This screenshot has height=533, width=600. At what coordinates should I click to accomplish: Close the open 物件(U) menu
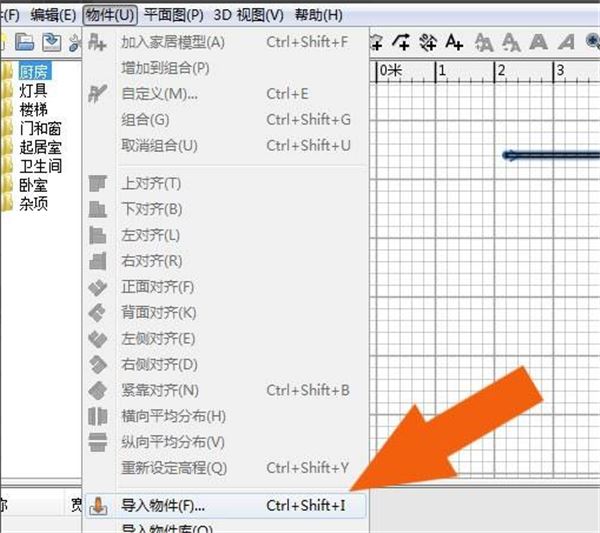click(x=110, y=15)
